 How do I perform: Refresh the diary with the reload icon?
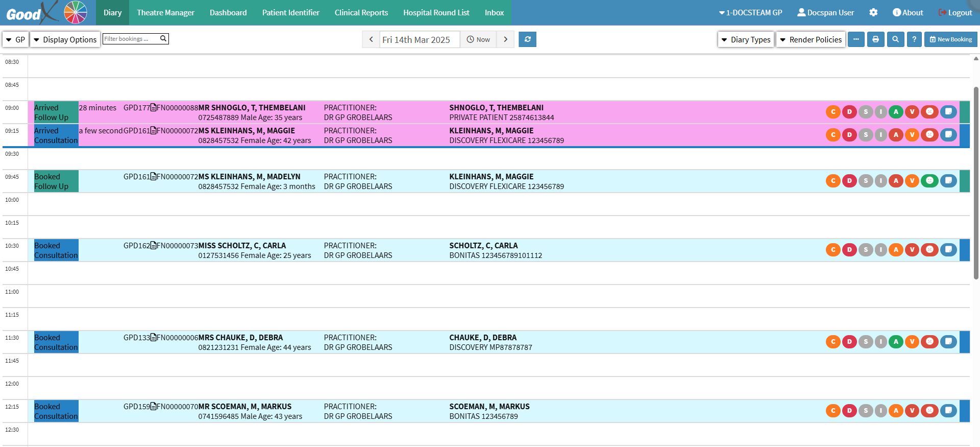coord(527,39)
